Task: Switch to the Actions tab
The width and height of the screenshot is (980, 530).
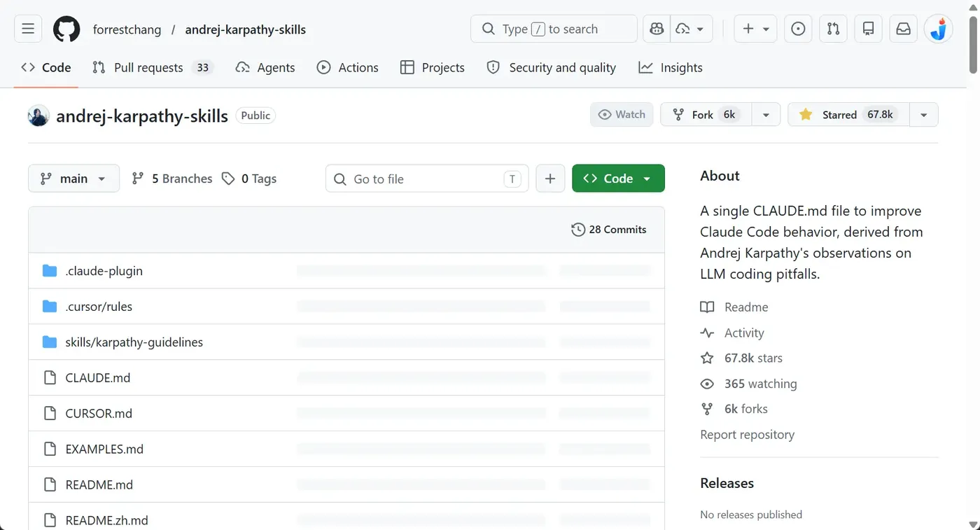Action: [347, 67]
